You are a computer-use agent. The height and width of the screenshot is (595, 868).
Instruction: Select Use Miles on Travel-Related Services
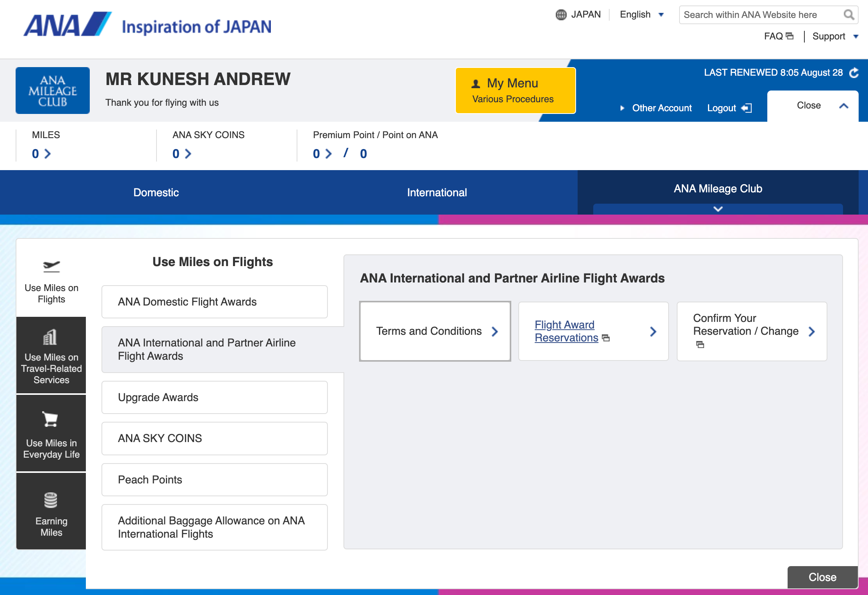coord(51,355)
